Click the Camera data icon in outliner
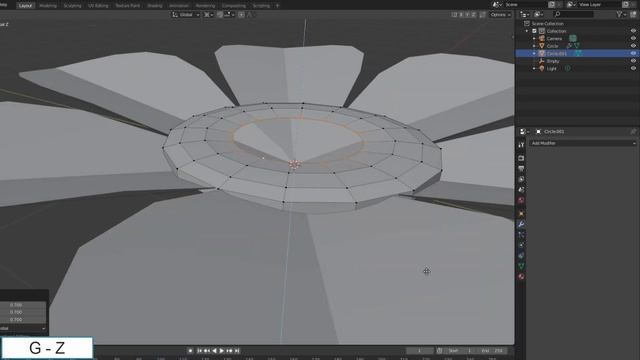 [573, 38]
